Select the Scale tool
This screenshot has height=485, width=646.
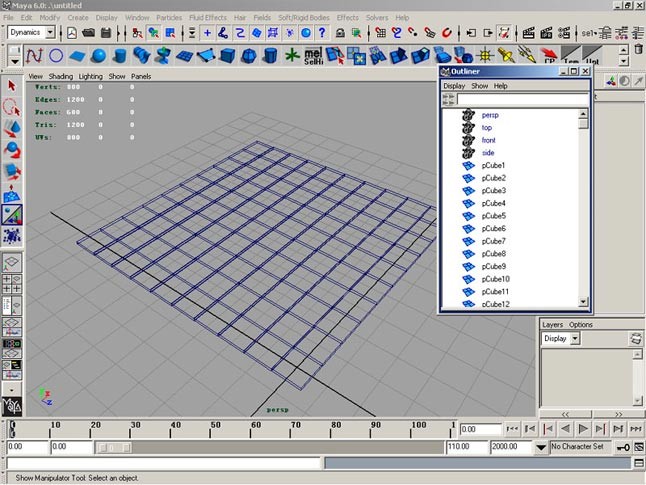click(12, 171)
